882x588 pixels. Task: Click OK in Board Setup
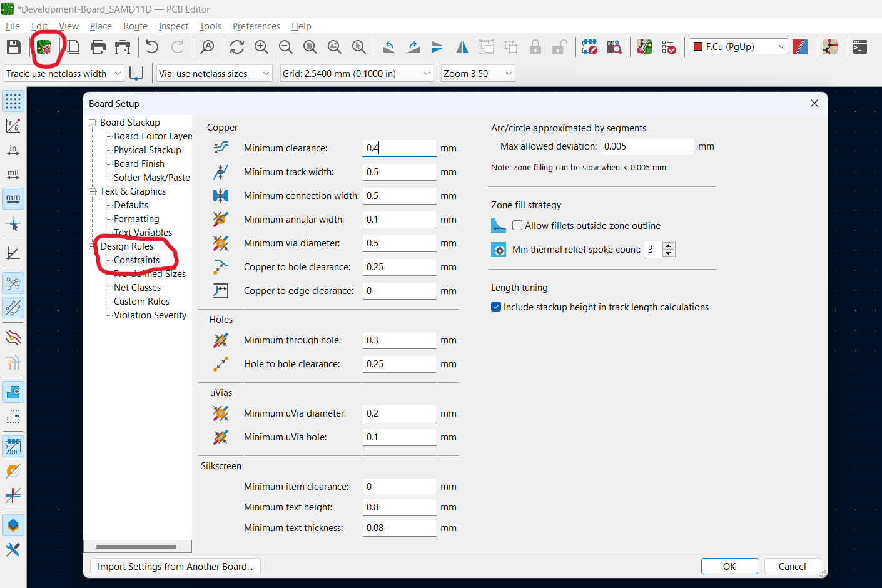coord(729,566)
